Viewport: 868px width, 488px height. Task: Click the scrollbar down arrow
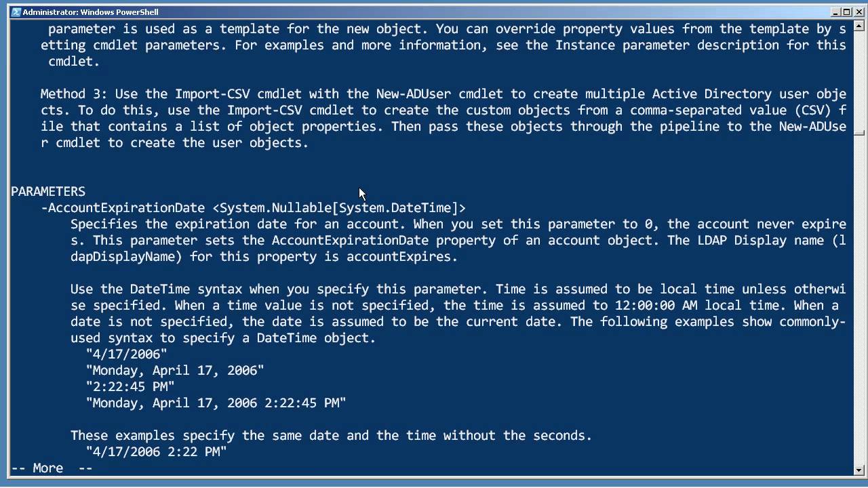(859, 469)
